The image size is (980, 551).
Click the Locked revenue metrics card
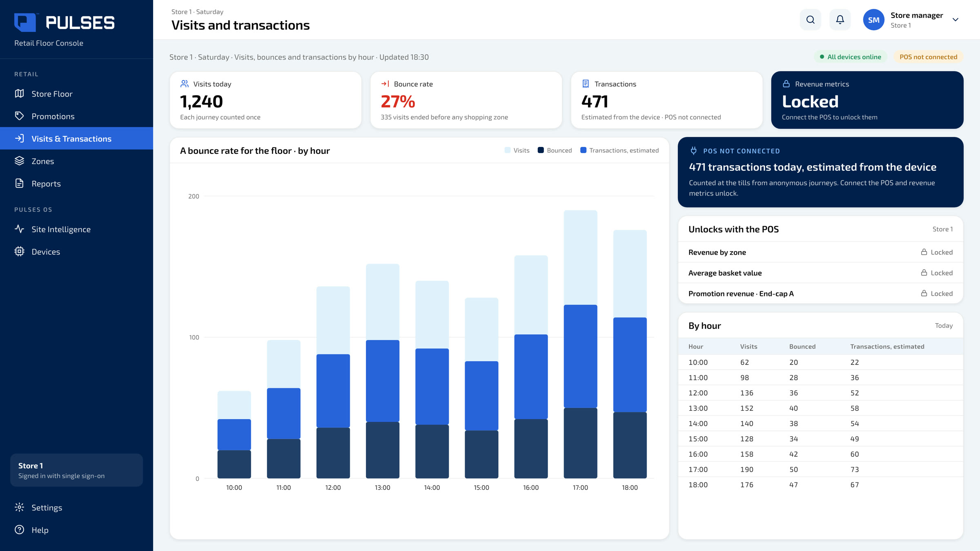pyautogui.click(x=867, y=100)
